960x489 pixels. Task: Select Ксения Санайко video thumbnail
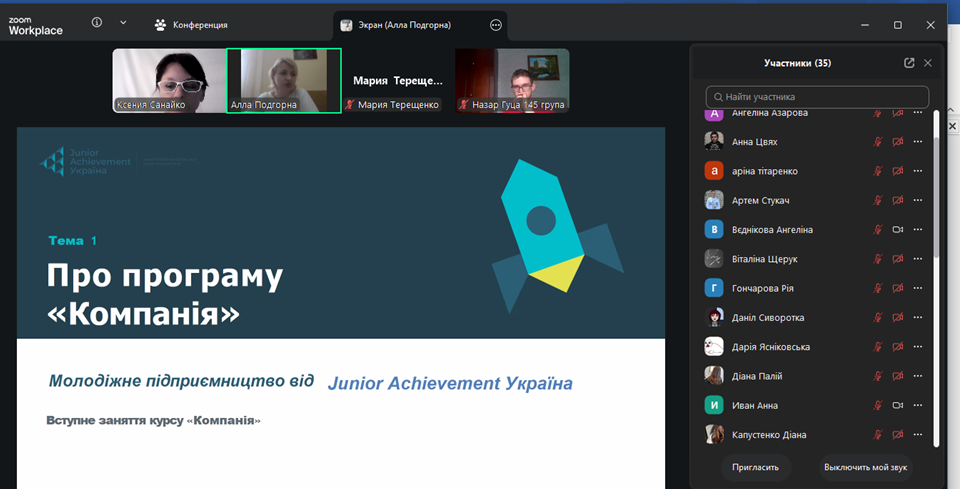point(170,81)
